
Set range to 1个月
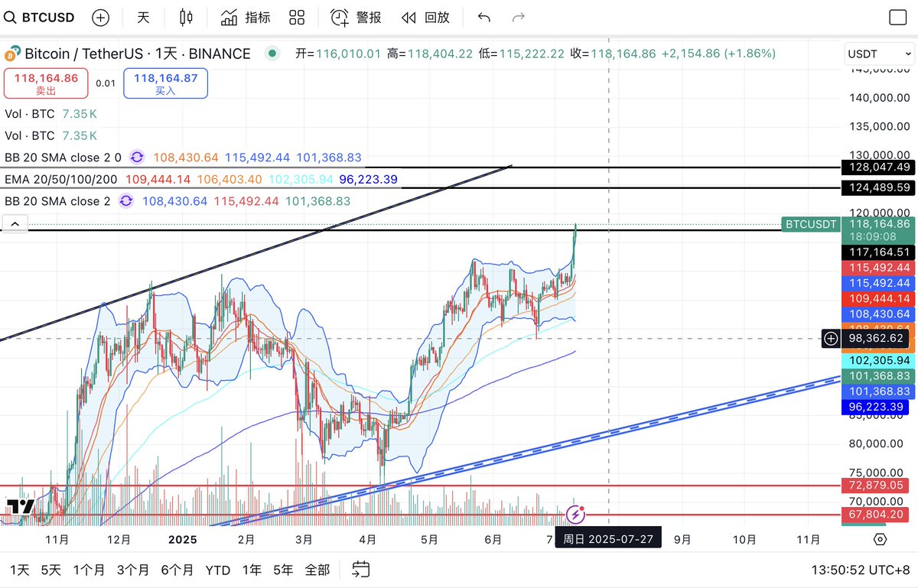pyautogui.click(x=89, y=570)
